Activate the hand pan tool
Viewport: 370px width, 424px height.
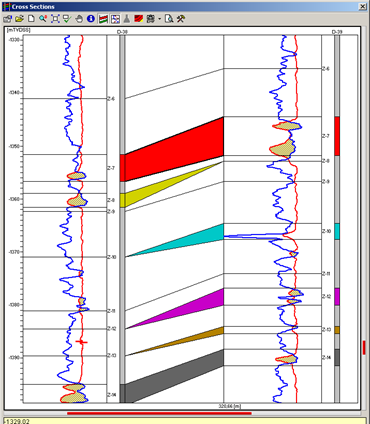[79, 19]
